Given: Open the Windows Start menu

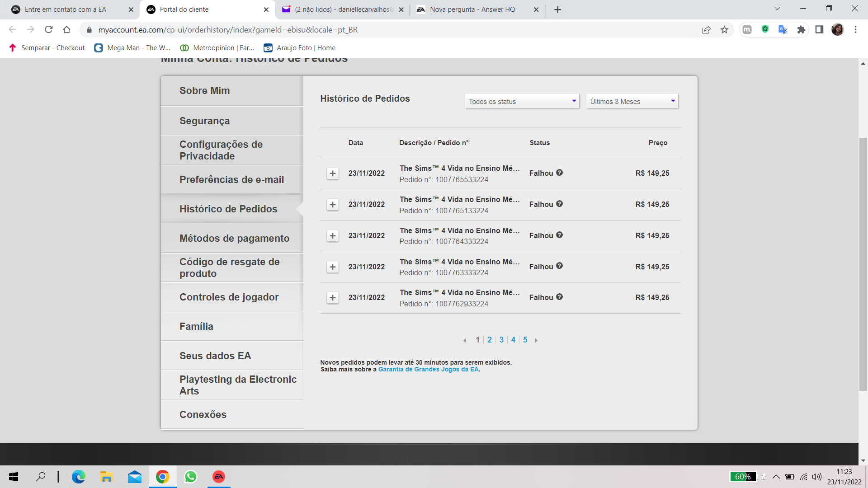Looking at the screenshot, I should (14, 477).
